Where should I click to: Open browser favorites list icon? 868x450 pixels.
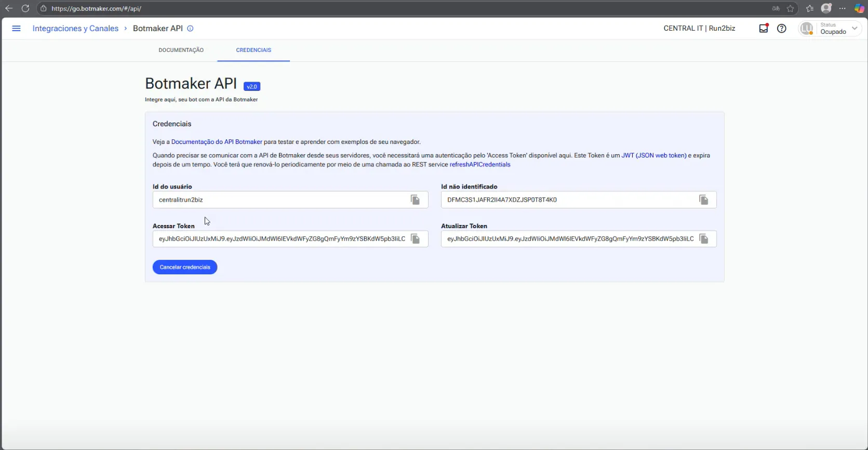tap(809, 8)
